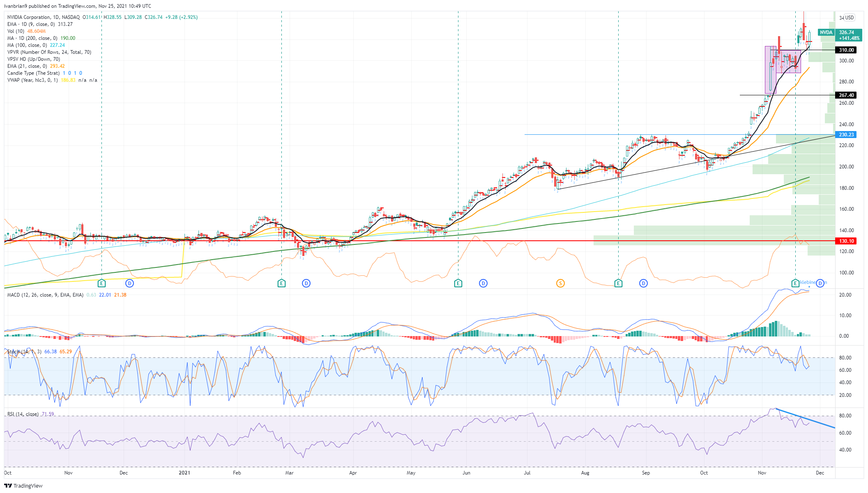Click the dividend D marker near September 2021
The width and height of the screenshot is (868, 493).
pos(644,283)
